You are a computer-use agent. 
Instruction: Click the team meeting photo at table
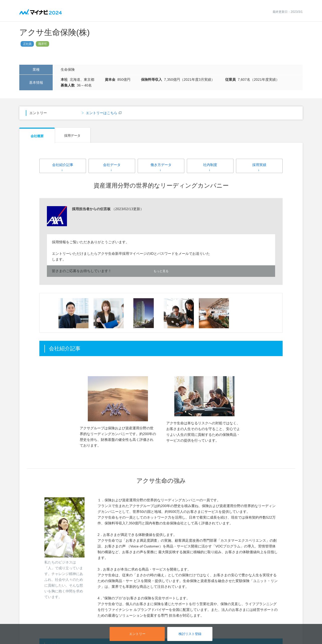click(204, 396)
